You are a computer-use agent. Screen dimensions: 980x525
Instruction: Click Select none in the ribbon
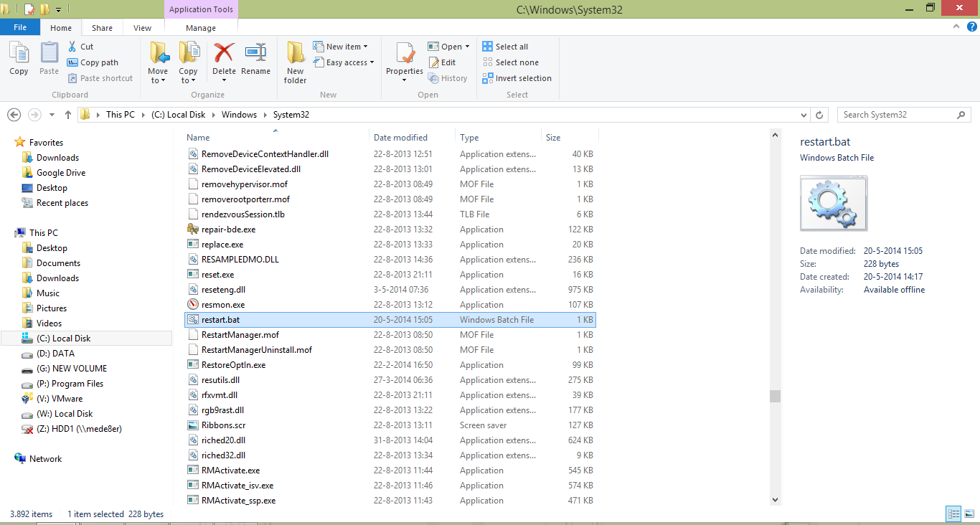(510, 62)
